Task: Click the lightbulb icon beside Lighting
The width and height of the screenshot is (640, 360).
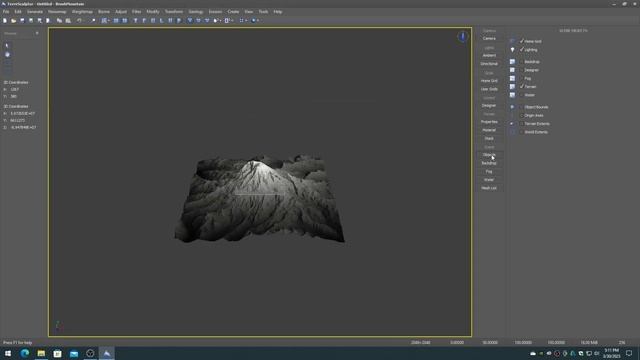Action: (x=512, y=50)
